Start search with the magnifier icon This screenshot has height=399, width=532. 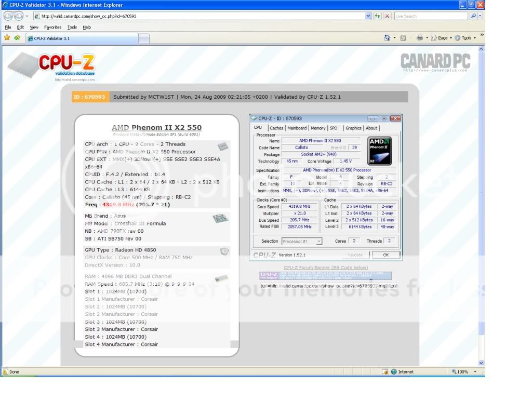[473, 16]
